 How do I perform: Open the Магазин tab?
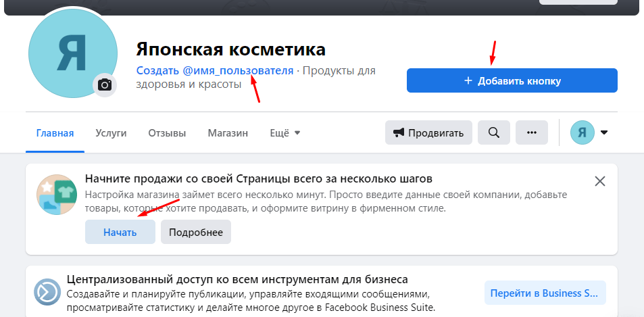228,133
